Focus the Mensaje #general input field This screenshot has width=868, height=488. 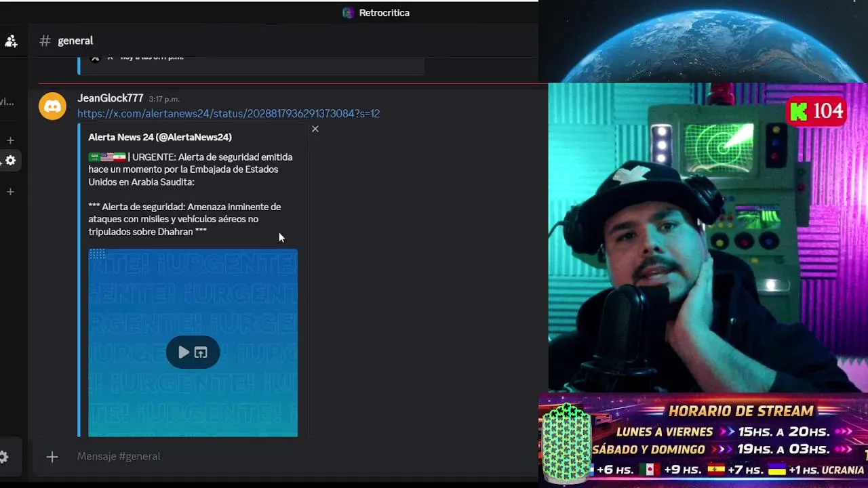298,456
